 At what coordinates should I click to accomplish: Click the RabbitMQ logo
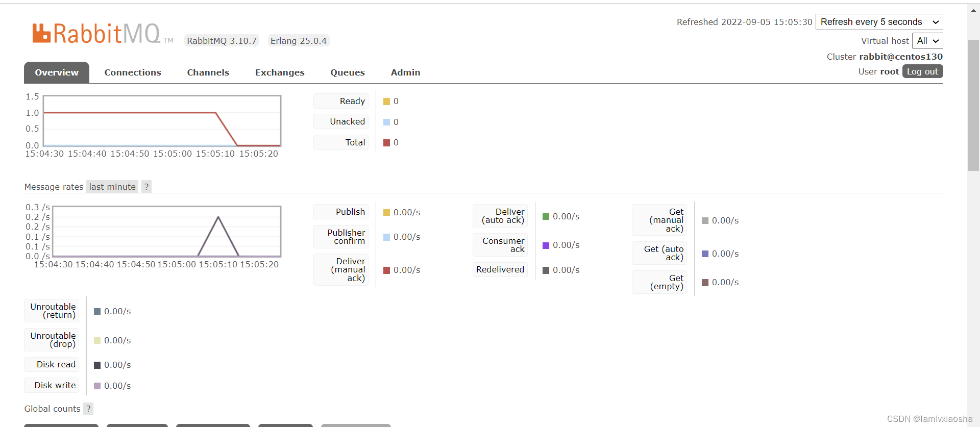pyautogui.click(x=103, y=34)
